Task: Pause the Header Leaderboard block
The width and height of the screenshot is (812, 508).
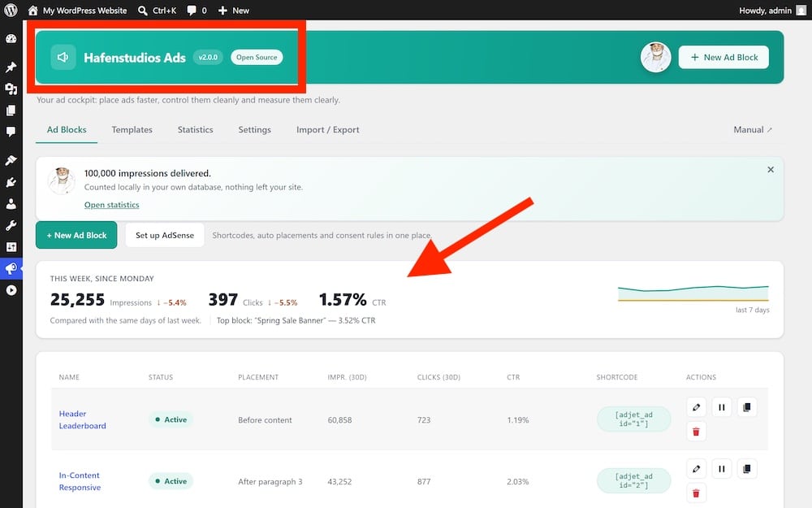Action: coord(722,407)
